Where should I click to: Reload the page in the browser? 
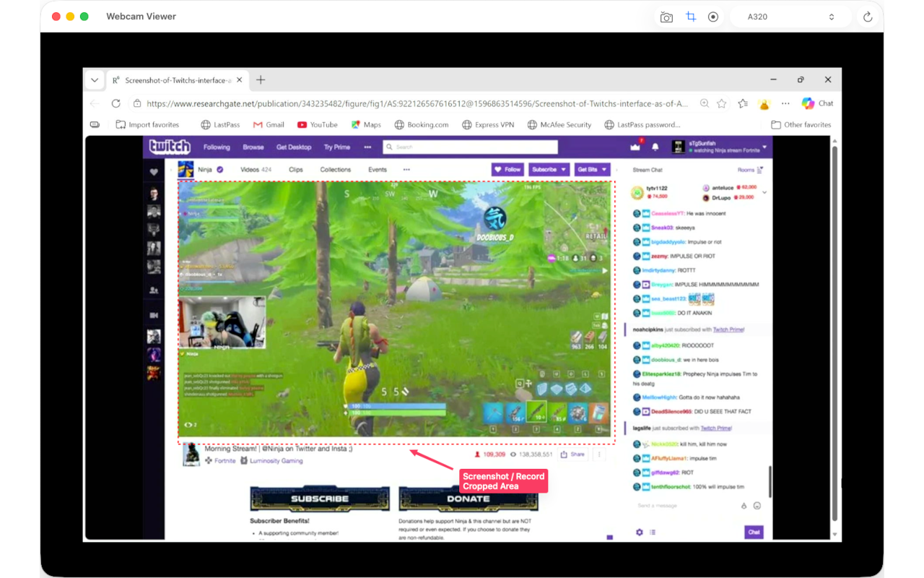pyautogui.click(x=115, y=103)
